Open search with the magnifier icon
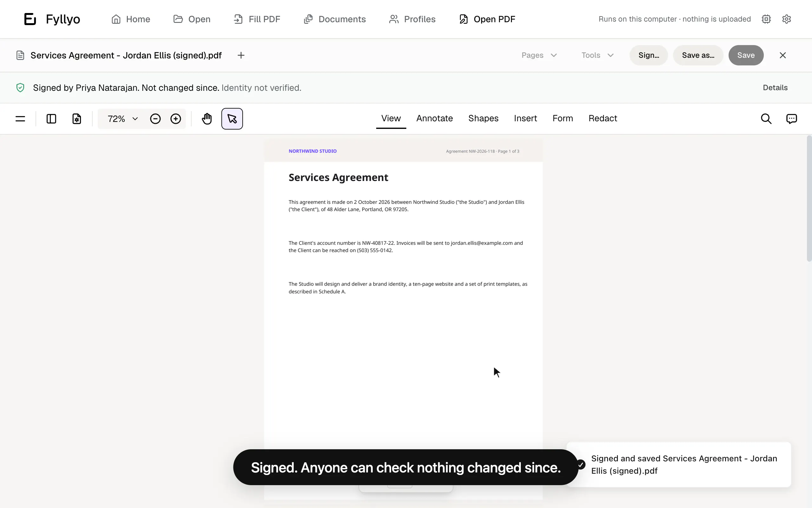This screenshot has width=812, height=508. point(766,119)
